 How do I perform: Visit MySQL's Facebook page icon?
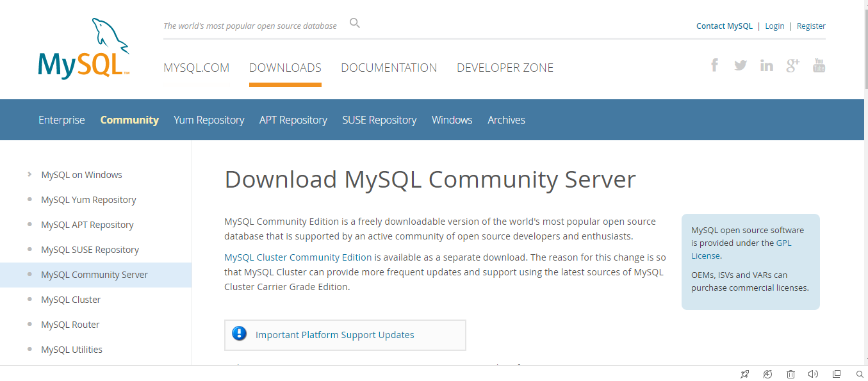pyautogui.click(x=714, y=65)
